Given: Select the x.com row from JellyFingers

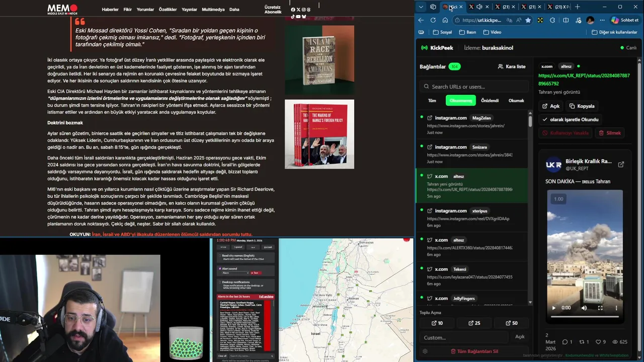Looking at the screenshot, I should (473, 299).
